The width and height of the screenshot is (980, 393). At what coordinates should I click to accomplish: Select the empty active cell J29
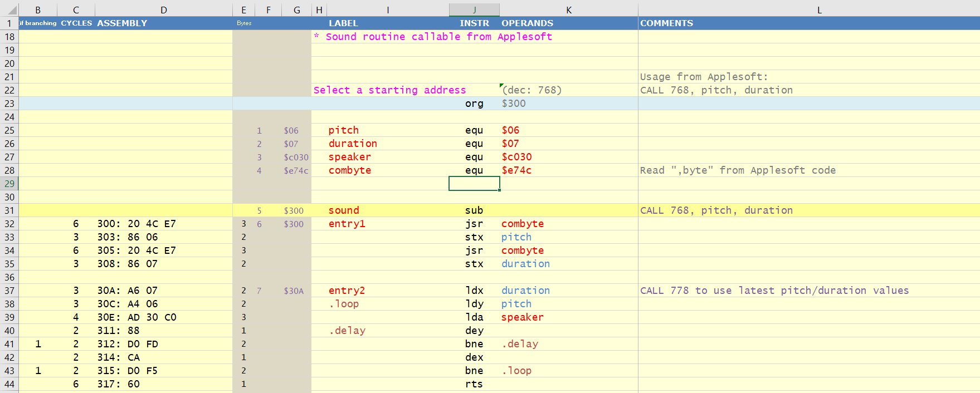click(474, 184)
